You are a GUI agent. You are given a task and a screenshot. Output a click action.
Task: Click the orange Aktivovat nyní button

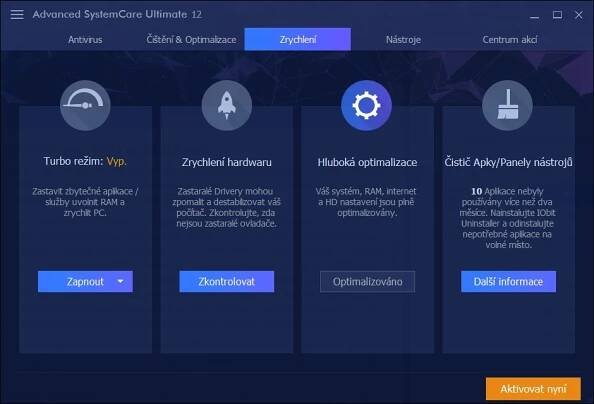(x=533, y=388)
